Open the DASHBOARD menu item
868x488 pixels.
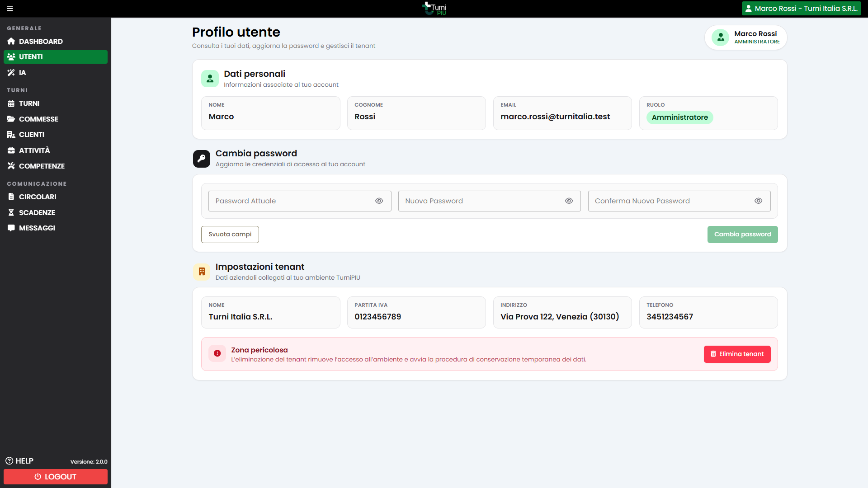point(56,41)
